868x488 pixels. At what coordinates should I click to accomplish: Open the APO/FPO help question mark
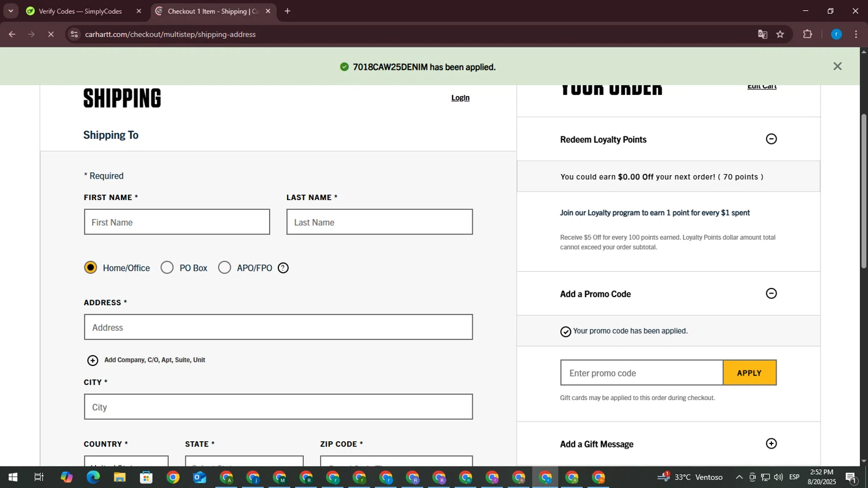(283, 268)
